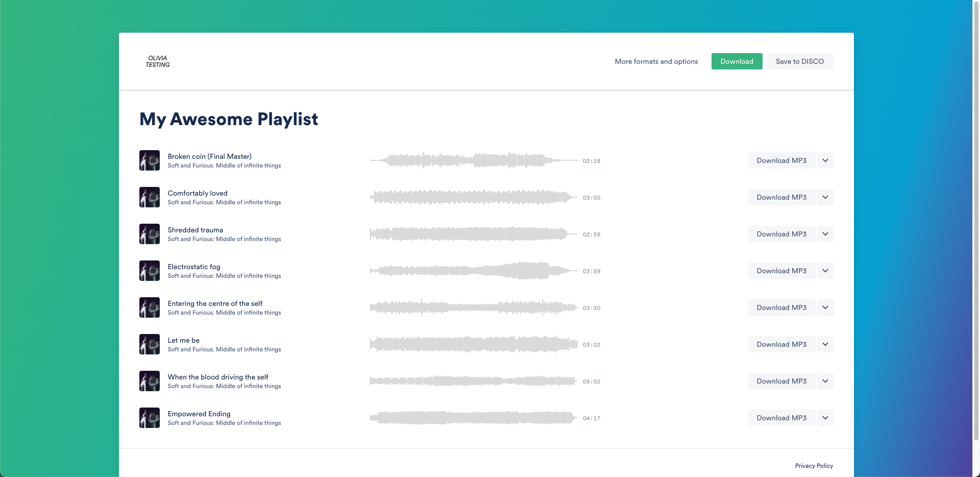The image size is (980, 477).
Task: Seek within the Comfortably loved waveform
Action: coord(474,197)
